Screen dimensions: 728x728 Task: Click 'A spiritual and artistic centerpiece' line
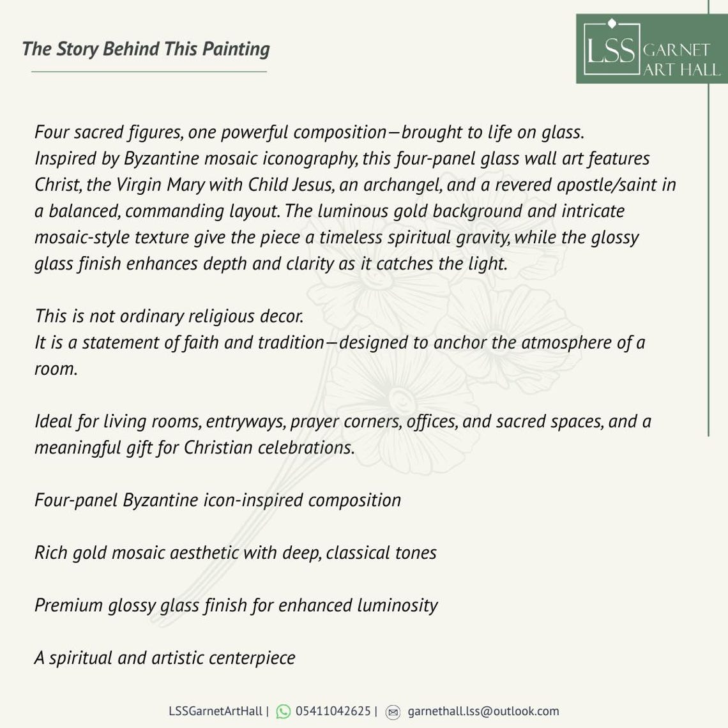pyautogui.click(x=165, y=658)
